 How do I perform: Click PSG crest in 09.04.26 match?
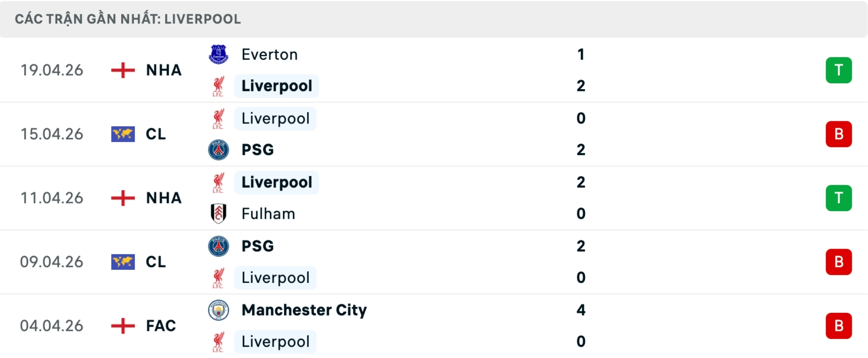[x=218, y=246]
